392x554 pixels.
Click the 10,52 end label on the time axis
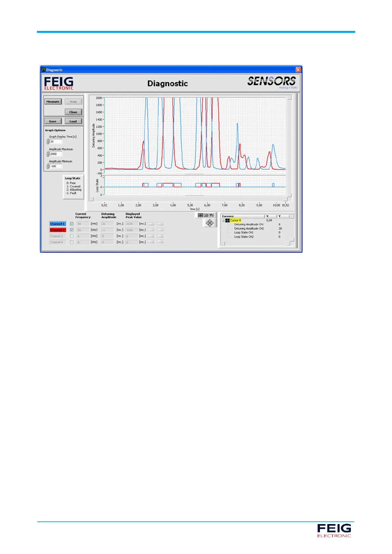[x=285, y=205]
